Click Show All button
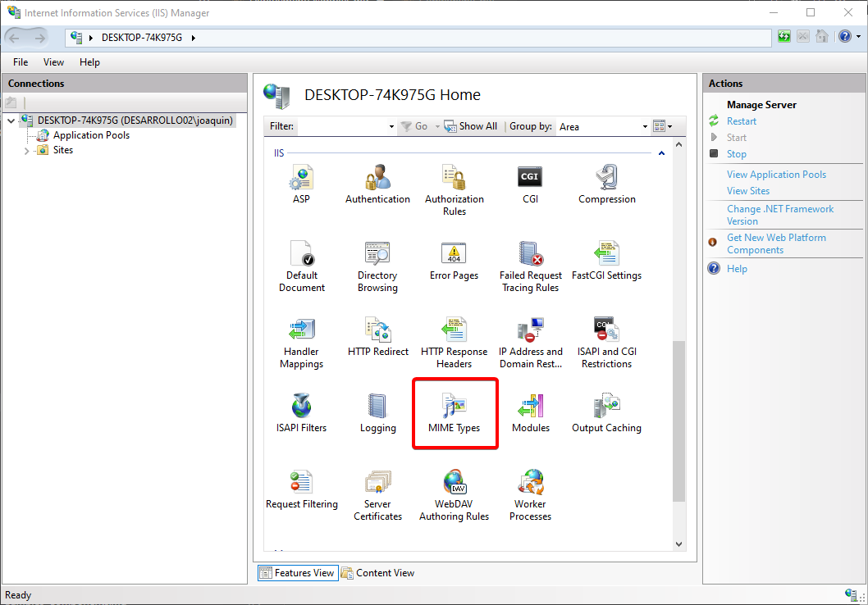Viewport: 868px width, 605px height. pyautogui.click(x=471, y=126)
